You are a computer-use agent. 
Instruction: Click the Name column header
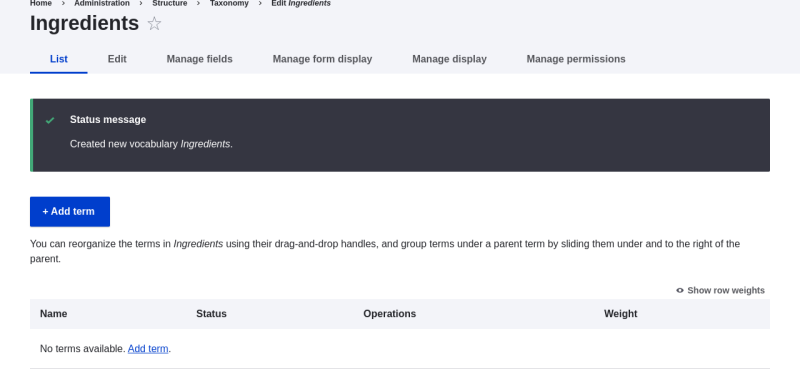[x=54, y=314]
